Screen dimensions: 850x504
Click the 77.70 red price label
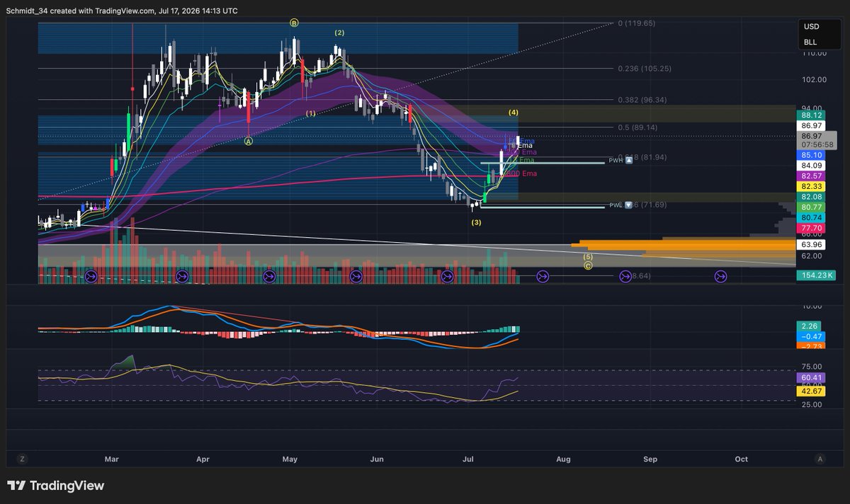811,229
